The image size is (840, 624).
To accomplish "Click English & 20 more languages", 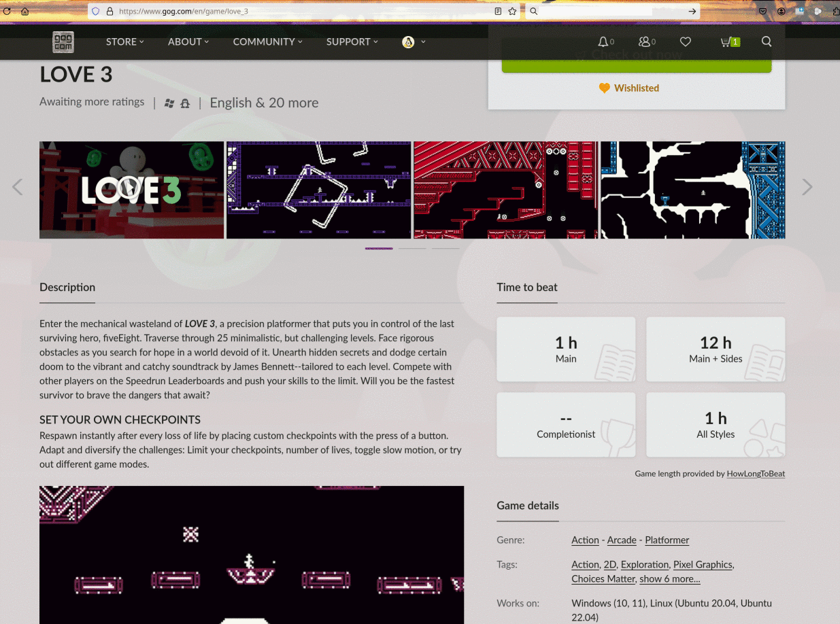I will pyautogui.click(x=264, y=103).
